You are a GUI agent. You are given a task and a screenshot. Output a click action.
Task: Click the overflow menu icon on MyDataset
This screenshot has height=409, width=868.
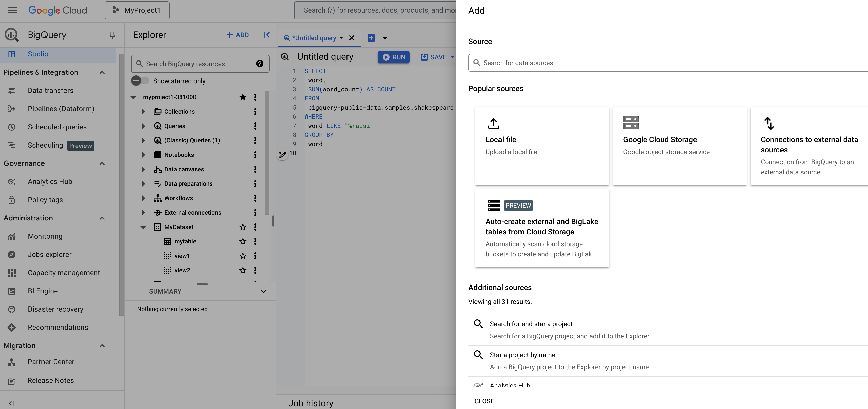click(255, 227)
